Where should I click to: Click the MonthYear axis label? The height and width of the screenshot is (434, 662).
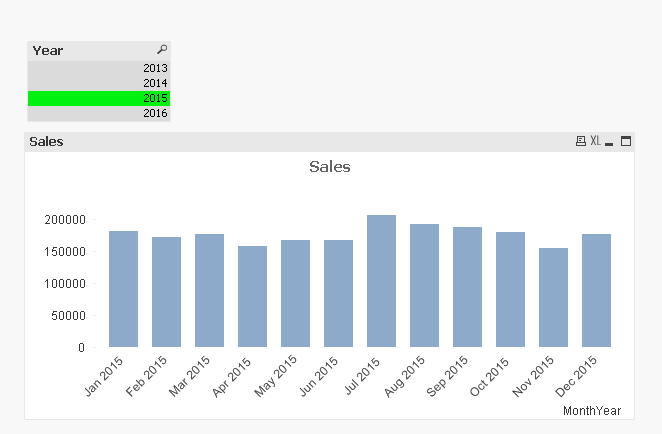(592, 411)
